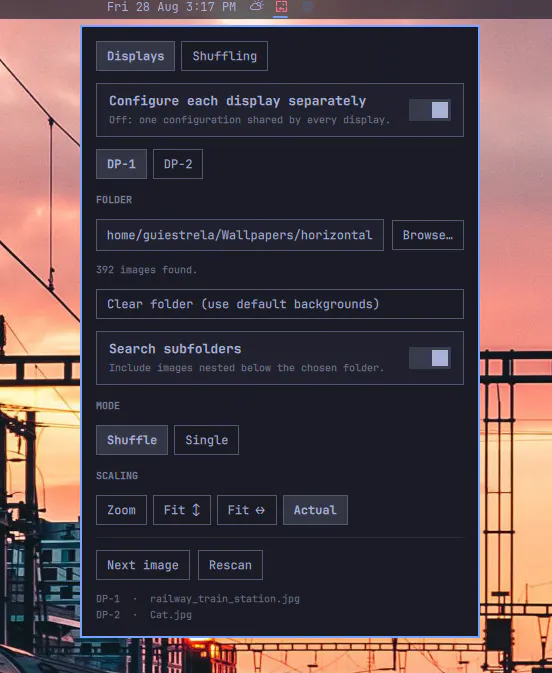The image size is (552, 673).
Task: Click the wallpaper folder path field
Action: 240,235
